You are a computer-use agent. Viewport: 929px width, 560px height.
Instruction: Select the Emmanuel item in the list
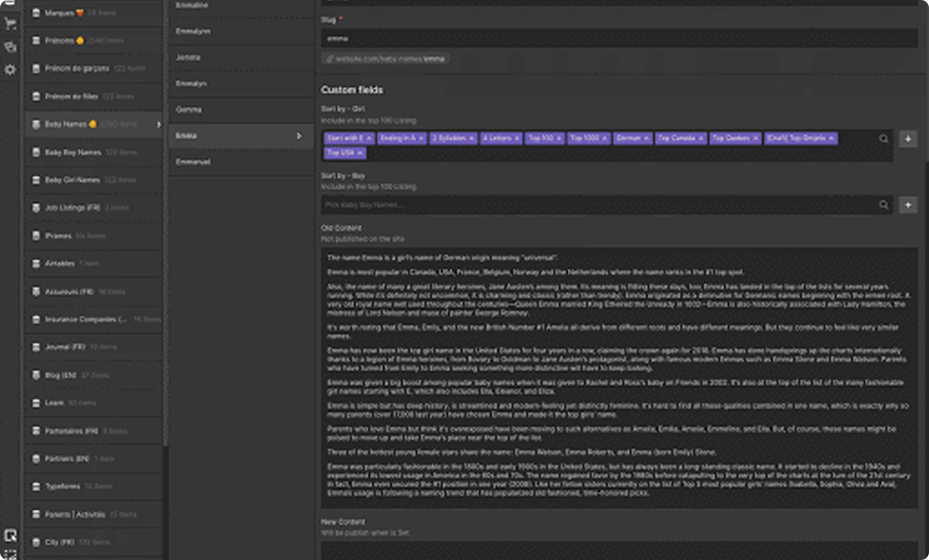(x=193, y=162)
